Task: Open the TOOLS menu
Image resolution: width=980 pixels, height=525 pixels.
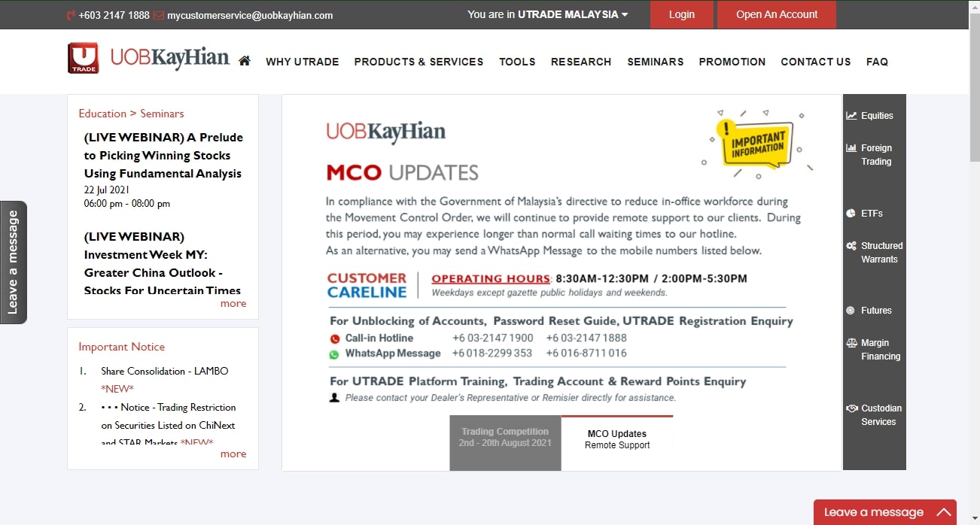Action: tap(518, 62)
